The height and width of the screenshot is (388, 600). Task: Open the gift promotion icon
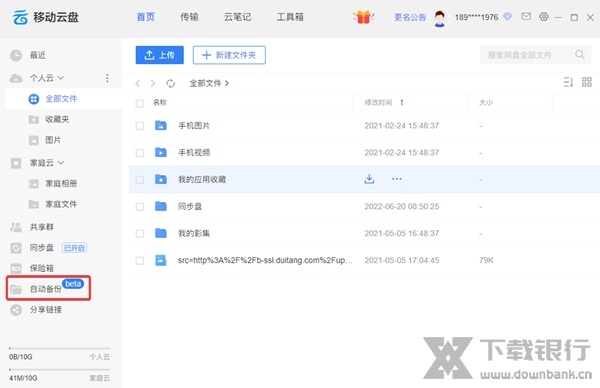pos(363,17)
